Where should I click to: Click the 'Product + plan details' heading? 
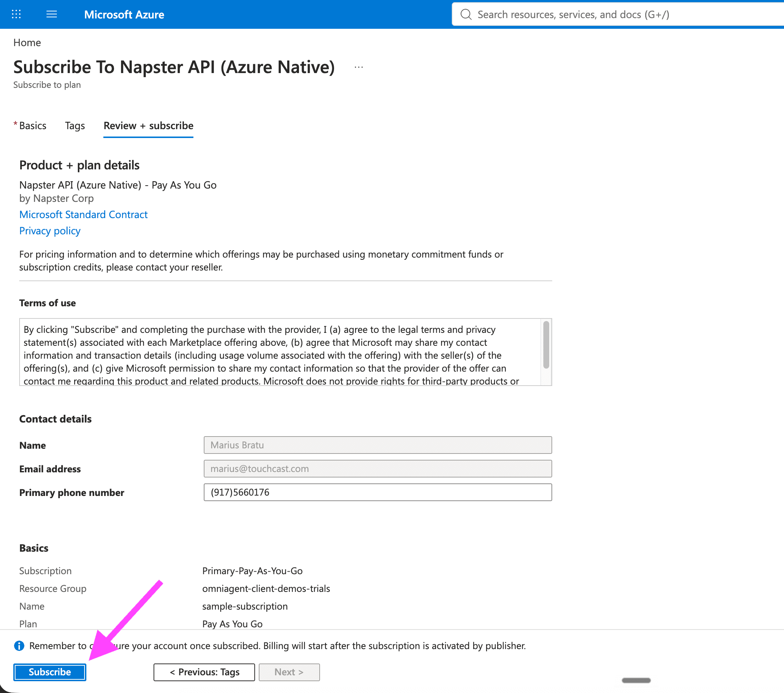click(79, 165)
